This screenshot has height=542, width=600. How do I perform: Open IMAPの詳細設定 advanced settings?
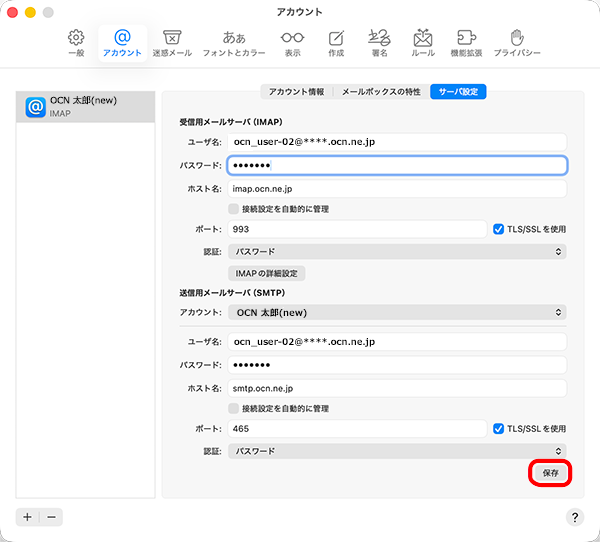[267, 273]
